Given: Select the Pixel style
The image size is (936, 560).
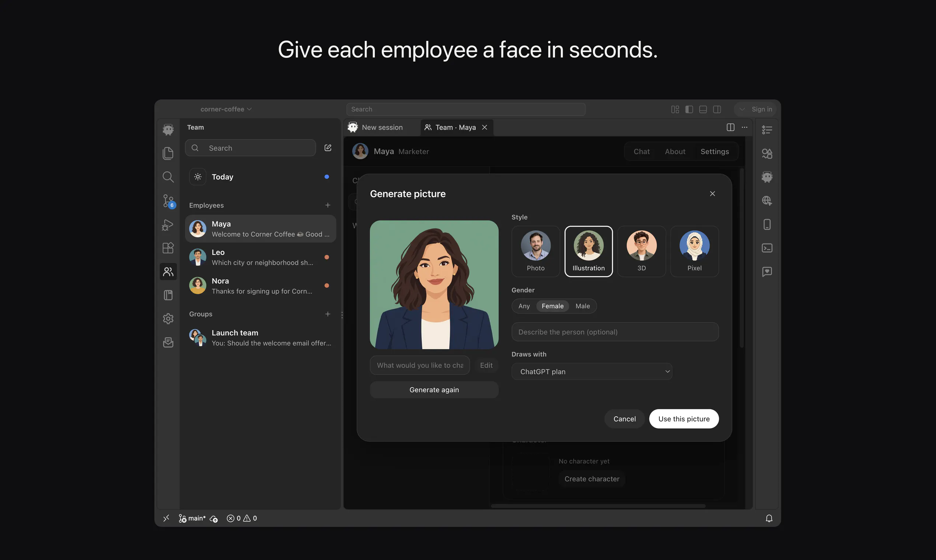Looking at the screenshot, I should point(695,251).
